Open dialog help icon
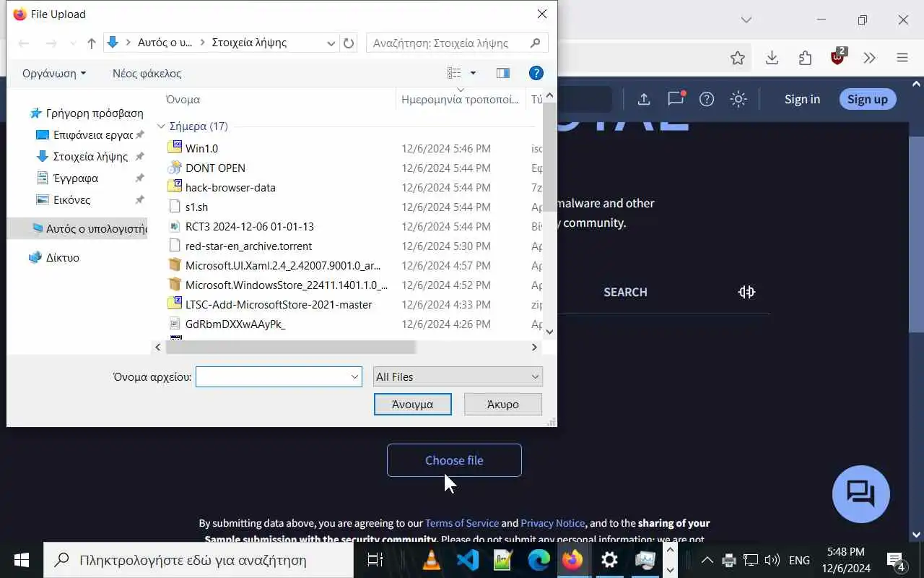This screenshot has width=924, height=578. click(x=536, y=73)
